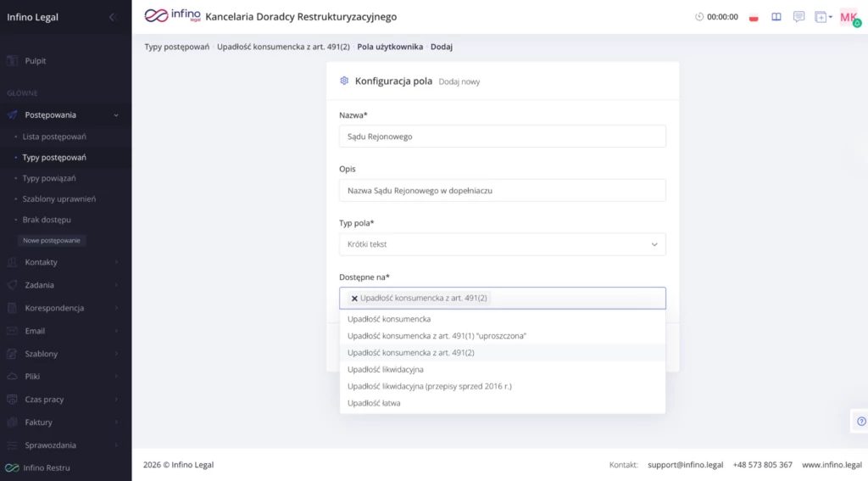Screen dimensions: 868x481
Task: Choose Upadłość łatwa option
Action: [374, 403]
